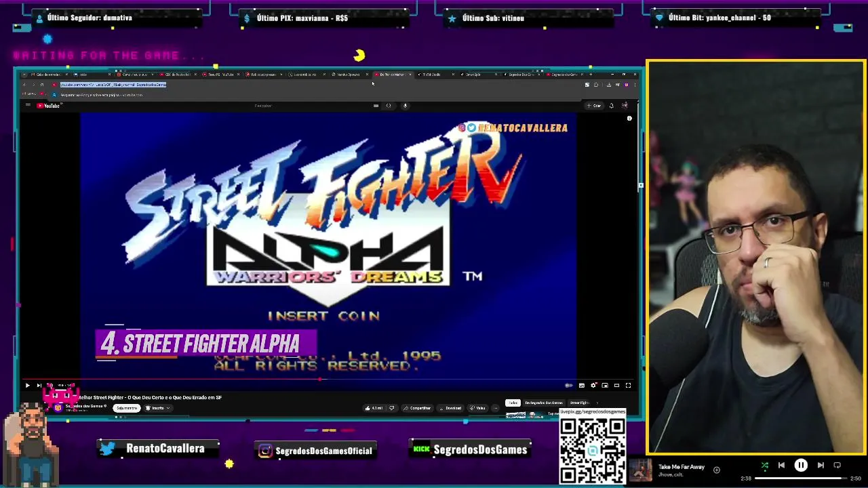The width and height of the screenshot is (868, 488).
Task: Select the De Segredos dos Games chip
Action: click(x=543, y=403)
